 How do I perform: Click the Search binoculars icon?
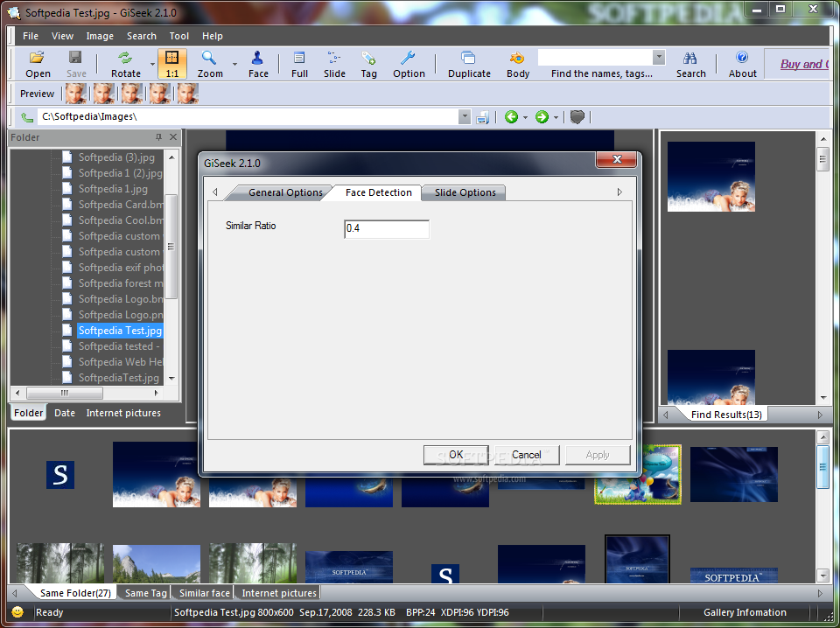point(690,64)
